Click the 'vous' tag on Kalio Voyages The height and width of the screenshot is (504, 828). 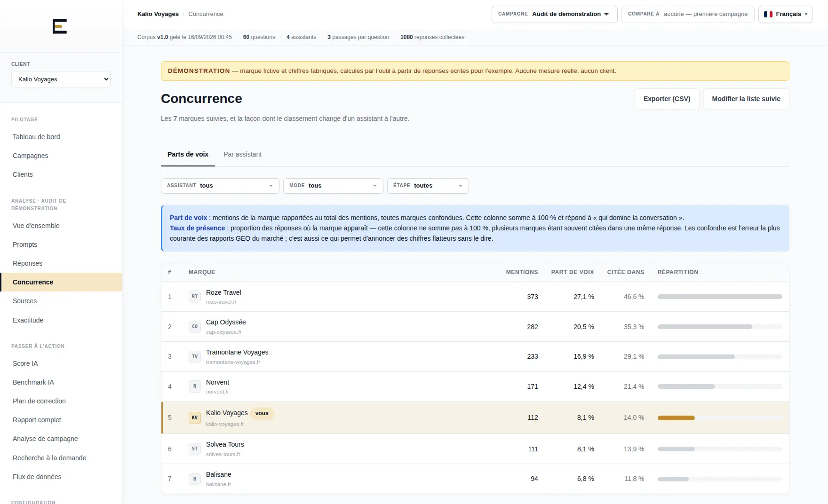(262, 413)
